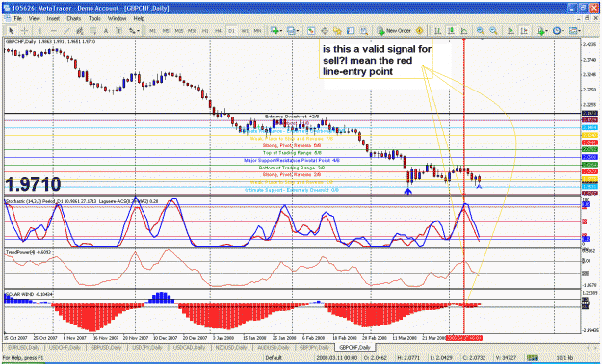Viewport: 602px width, 364px height.
Task: Select the Fibonacci retracement tool
Action: pyautogui.click(x=92, y=31)
